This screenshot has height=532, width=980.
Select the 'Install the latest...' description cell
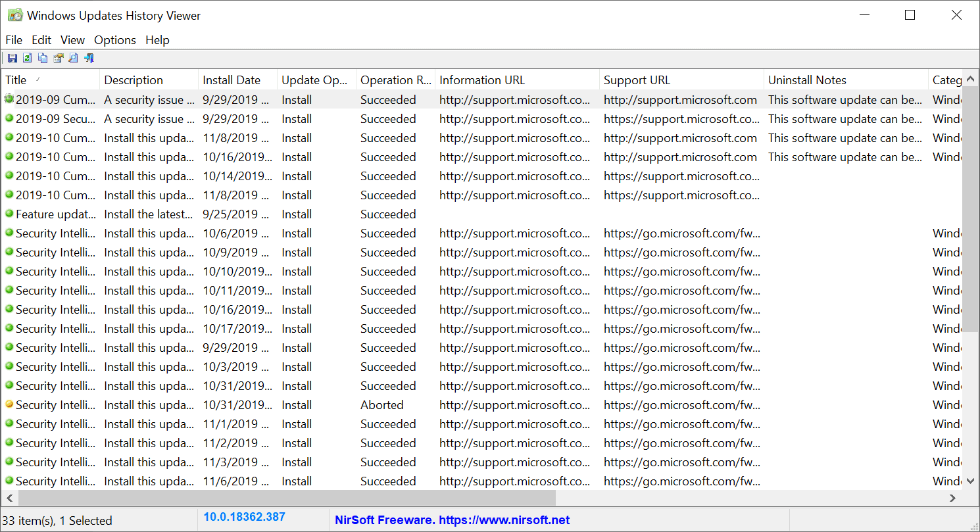pyautogui.click(x=149, y=214)
